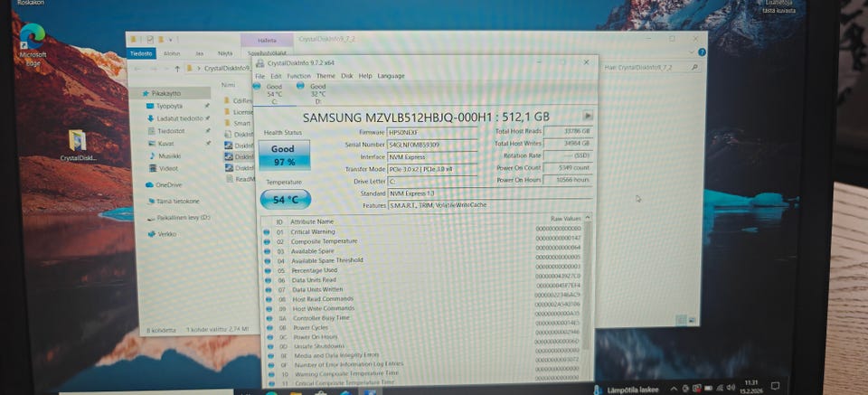This screenshot has height=395, width=868.
Task: Open the Edit menu in CrystalDiskInfo
Action: [x=276, y=76]
